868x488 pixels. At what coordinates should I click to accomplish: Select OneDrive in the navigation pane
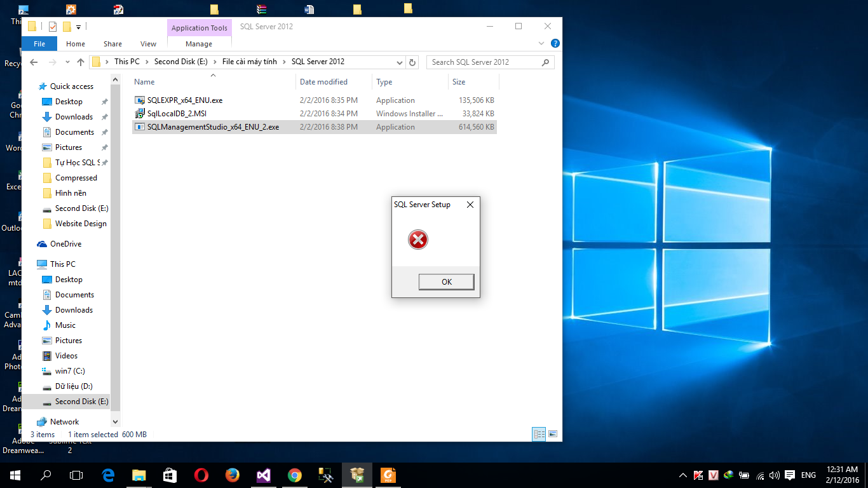coord(65,244)
